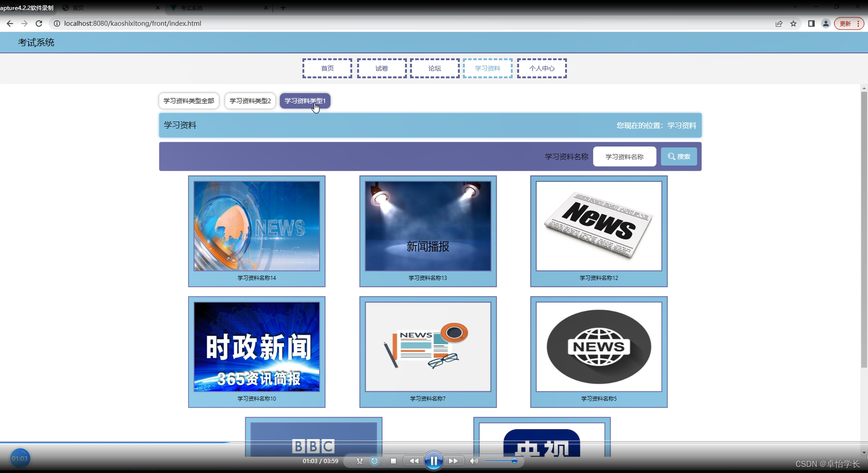The width and height of the screenshot is (868, 473).
Task: Reload the page with the refresh icon
Action: (39, 24)
